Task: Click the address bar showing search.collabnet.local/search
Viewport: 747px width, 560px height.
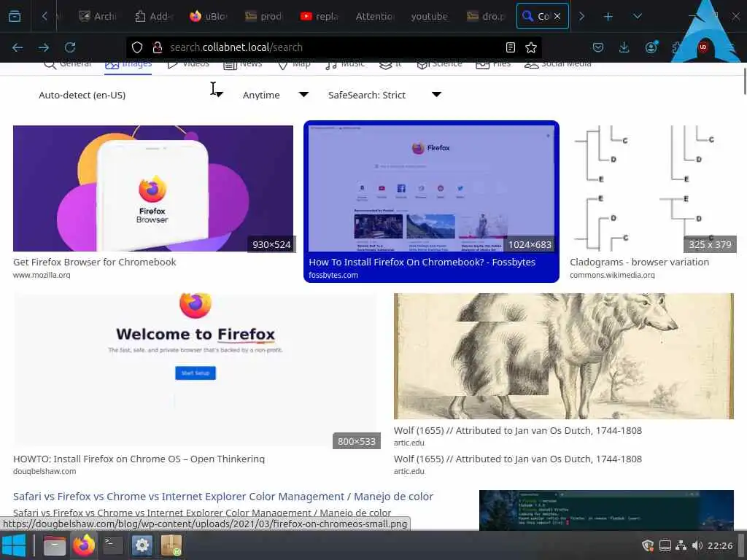Action: (x=333, y=47)
